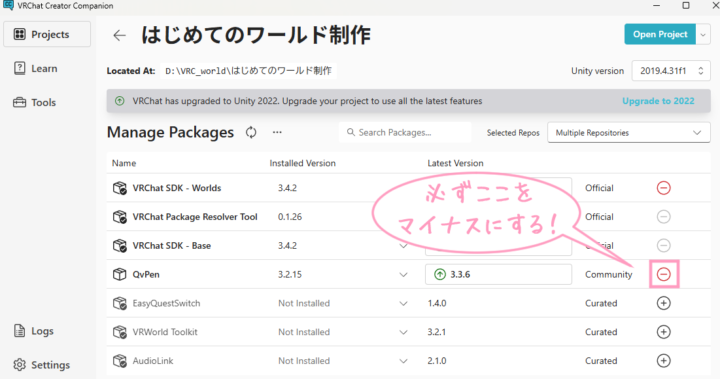
Task: Expand QvPen installed version dropdown
Action: [403, 275]
